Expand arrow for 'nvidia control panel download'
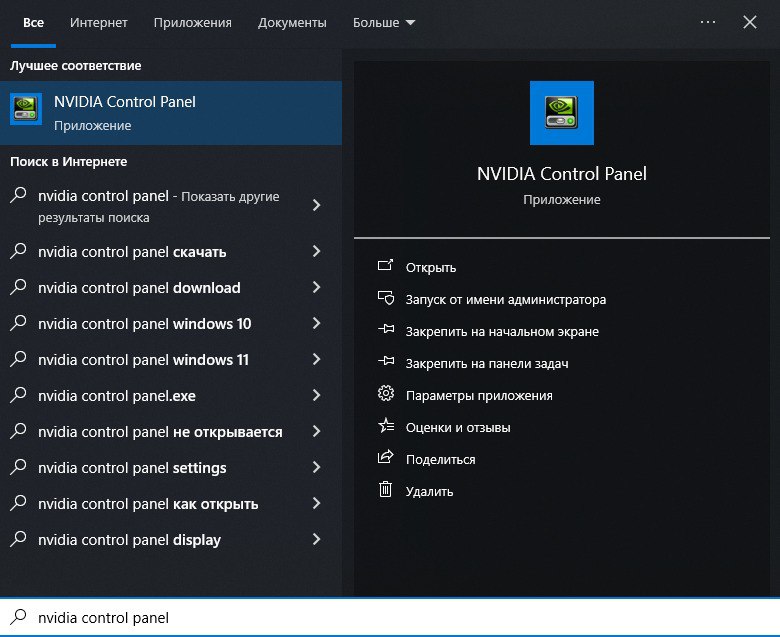 tap(316, 287)
